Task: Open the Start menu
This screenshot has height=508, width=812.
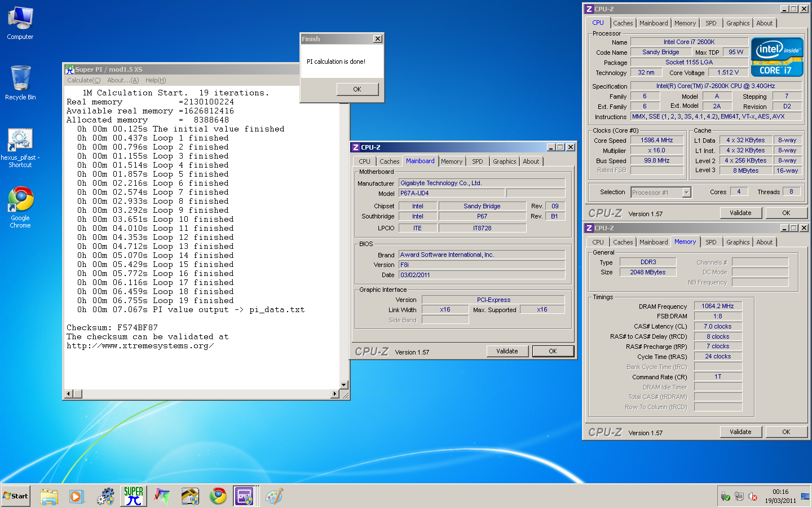Action: click(x=16, y=496)
